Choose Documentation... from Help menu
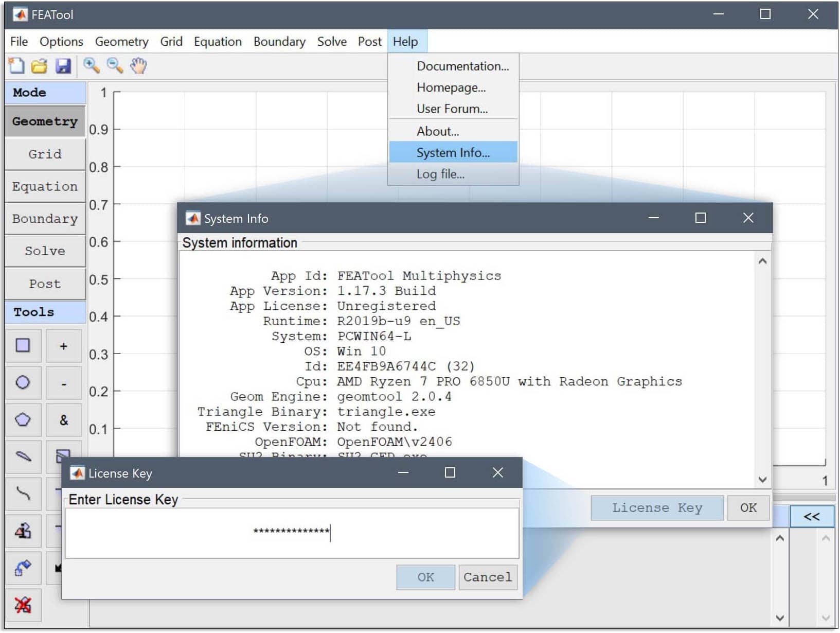840x633 pixels. click(x=453, y=66)
